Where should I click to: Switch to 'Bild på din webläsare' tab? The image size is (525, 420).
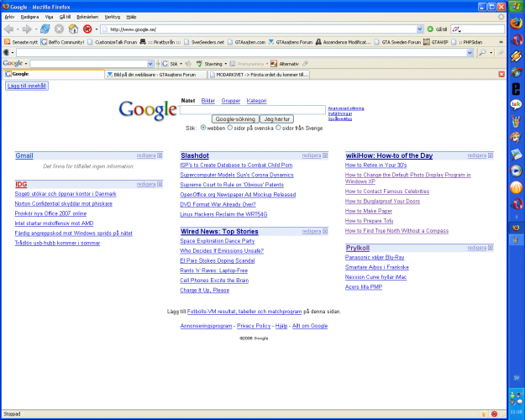point(155,74)
